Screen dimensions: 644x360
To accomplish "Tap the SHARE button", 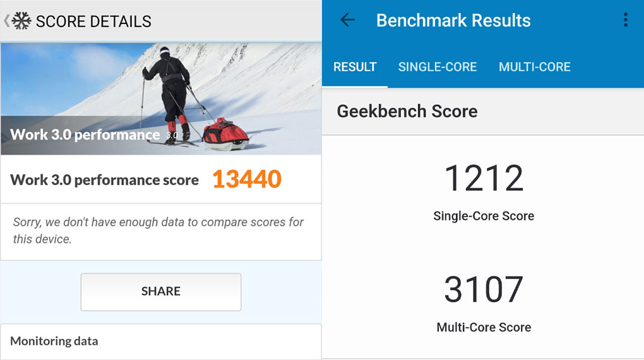I will [x=161, y=292].
